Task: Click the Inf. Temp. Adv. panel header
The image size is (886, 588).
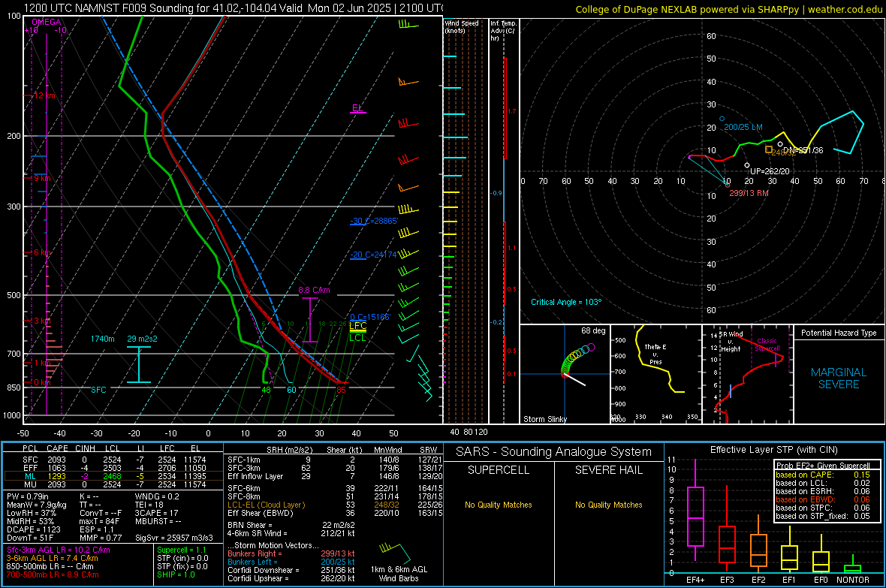Action: tap(503, 31)
